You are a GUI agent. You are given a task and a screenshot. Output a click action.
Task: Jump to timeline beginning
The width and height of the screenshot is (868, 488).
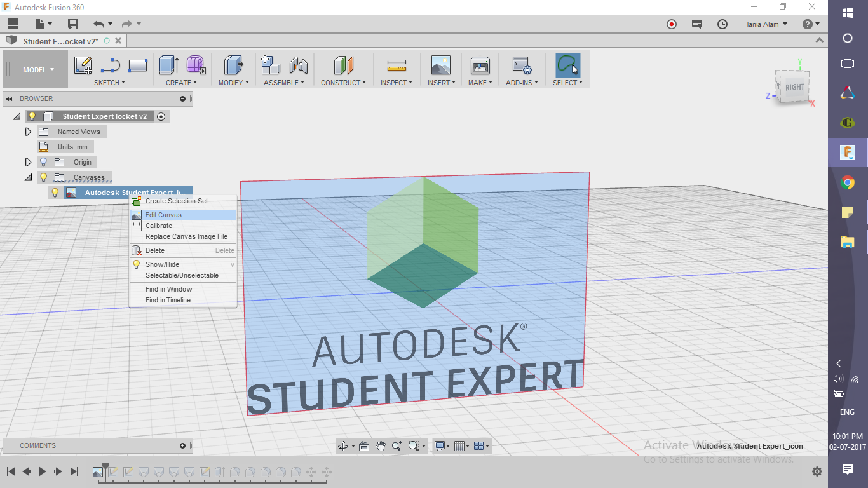[x=11, y=471]
